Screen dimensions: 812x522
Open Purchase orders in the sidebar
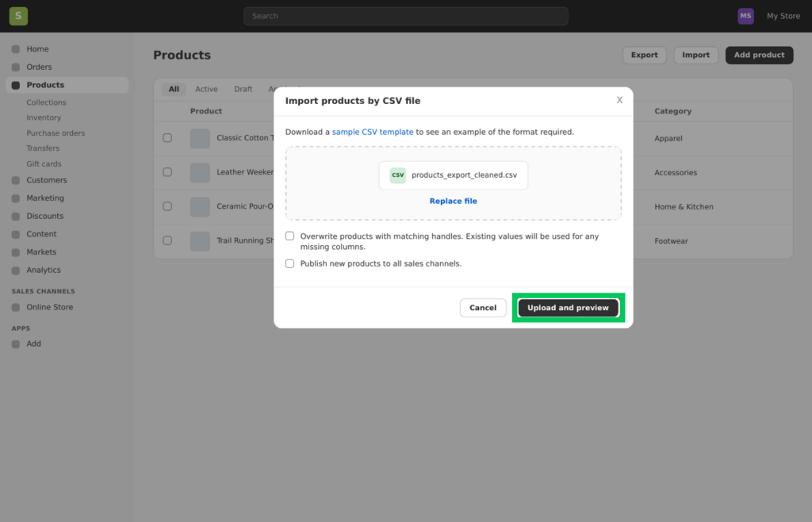pos(56,133)
